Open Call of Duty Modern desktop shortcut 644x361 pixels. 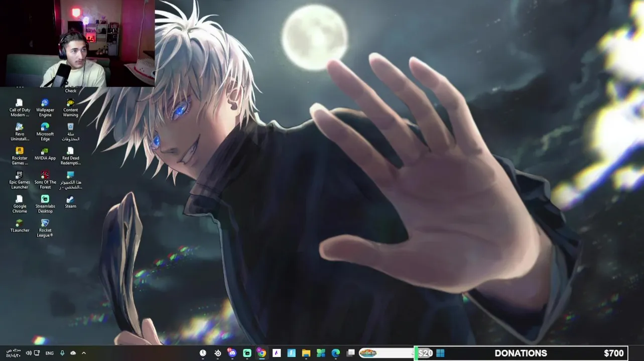point(20,108)
